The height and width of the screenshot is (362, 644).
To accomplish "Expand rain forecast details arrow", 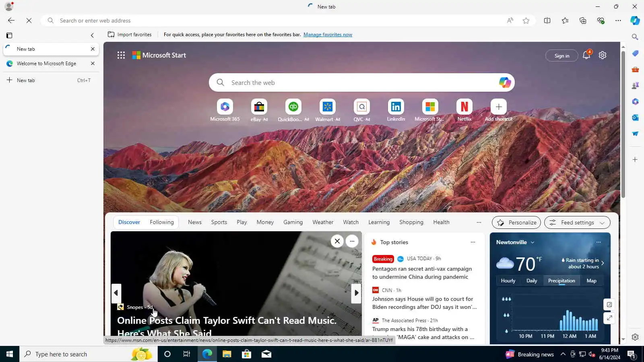I will (603, 263).
